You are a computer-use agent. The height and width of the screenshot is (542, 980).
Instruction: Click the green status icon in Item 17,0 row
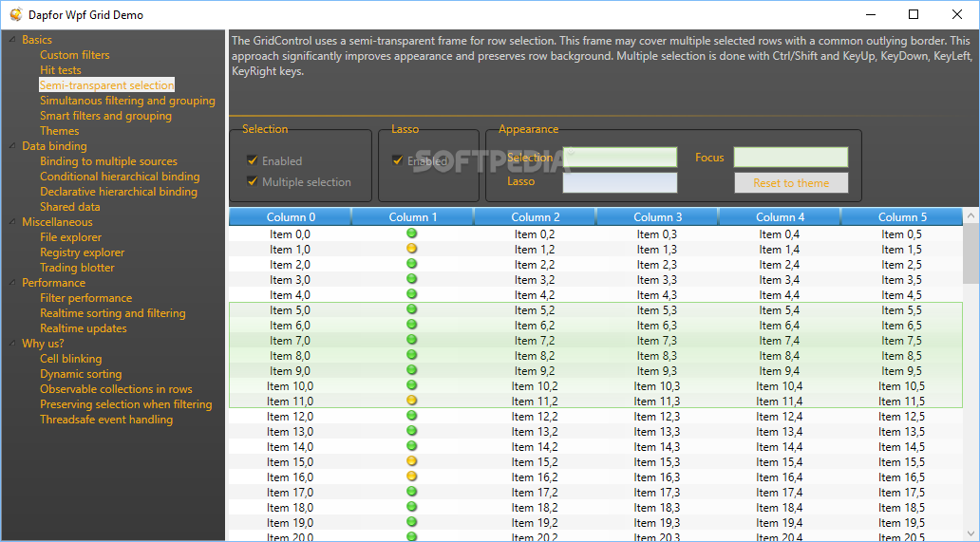411,492
